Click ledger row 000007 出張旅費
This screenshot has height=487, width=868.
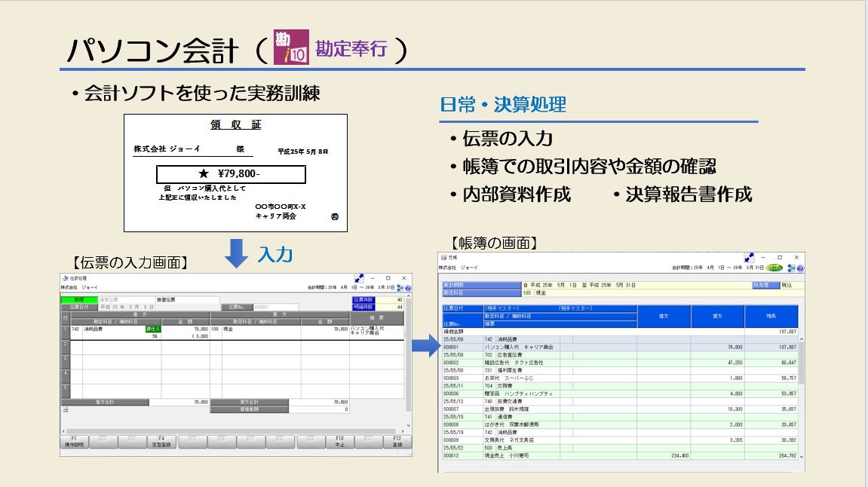pyautogui.click(x=621, y=409)
